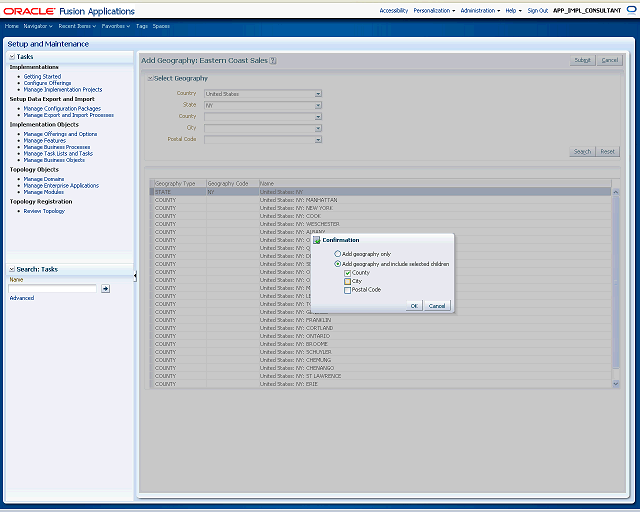640x512 pixels.
Task: Select Add geography and include selected children
Action: pyautogui.click(x=338, y=264)
